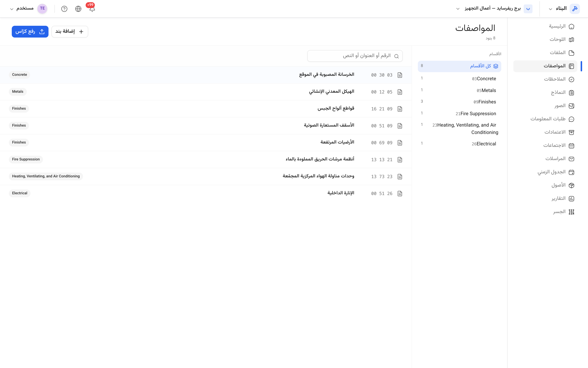Click the Metals tag chip
This screenshot has width=588, height=368.
[x=18, y=92]
